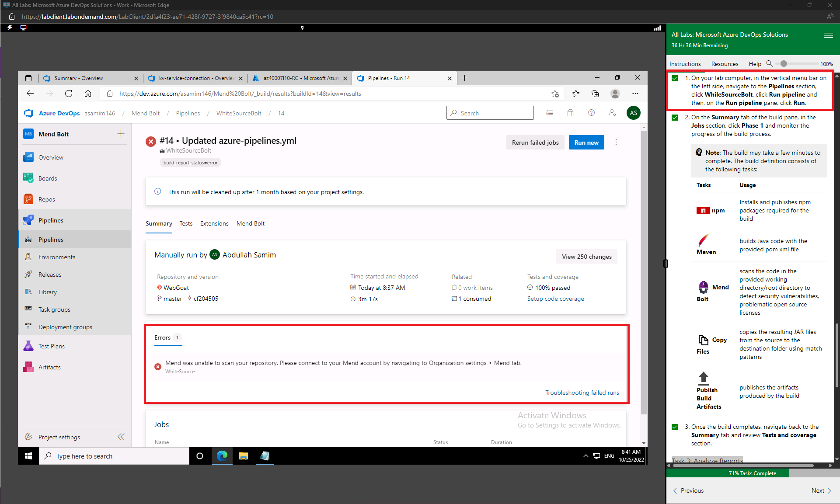Open the Troubleshooting failed runs link

click(582, 393)
